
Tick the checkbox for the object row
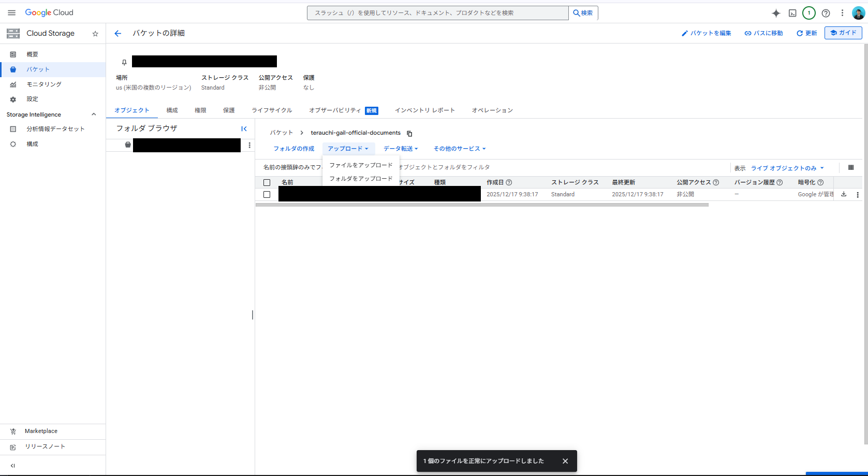tap(267, 195)
